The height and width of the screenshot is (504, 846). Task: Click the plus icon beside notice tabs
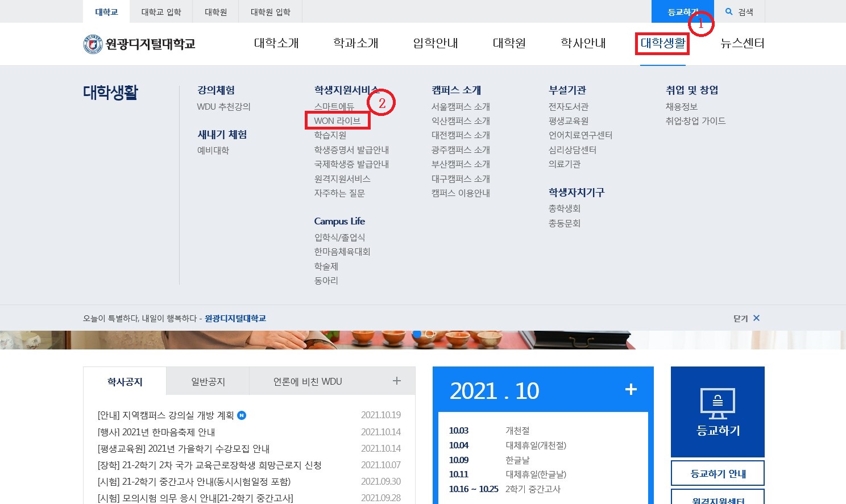coord(397,381)
